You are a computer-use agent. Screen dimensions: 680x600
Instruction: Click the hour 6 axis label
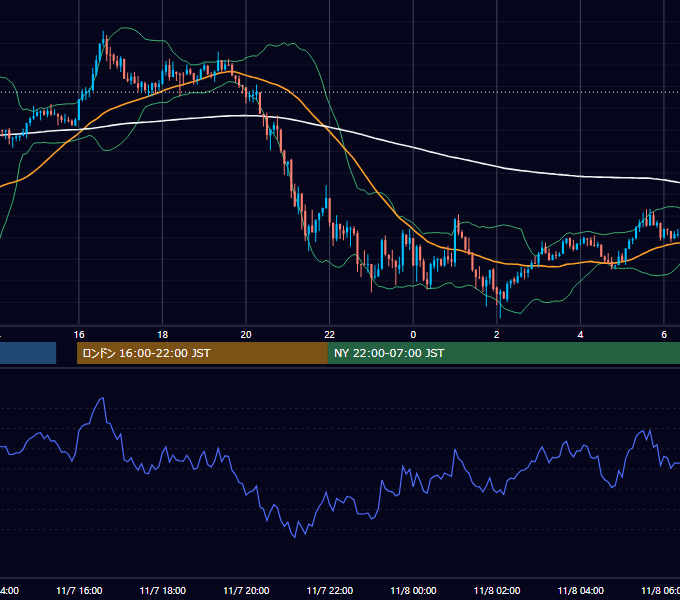click(664, 335)
